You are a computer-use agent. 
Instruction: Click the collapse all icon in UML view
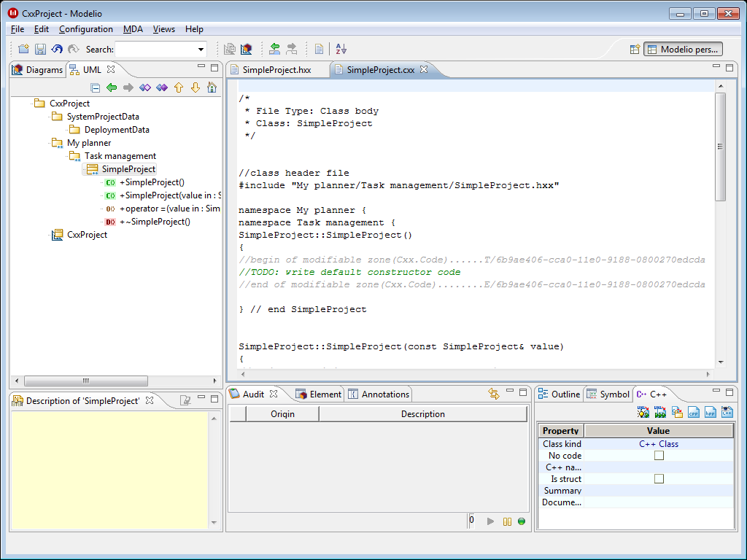96,87
